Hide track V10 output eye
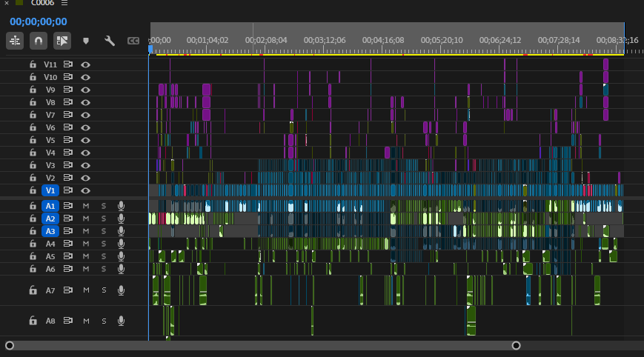 coord(85,77)
